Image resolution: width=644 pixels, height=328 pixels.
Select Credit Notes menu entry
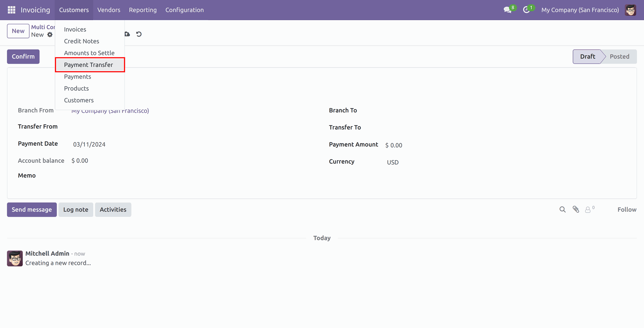82,41
